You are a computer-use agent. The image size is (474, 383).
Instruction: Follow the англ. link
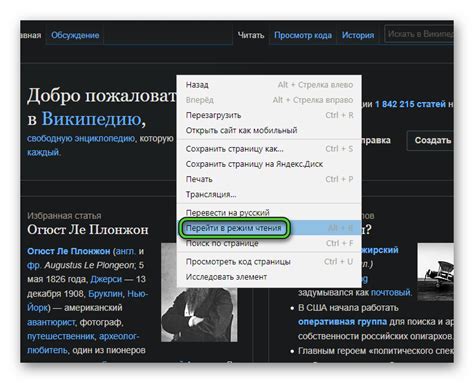[x=125, y=251]
